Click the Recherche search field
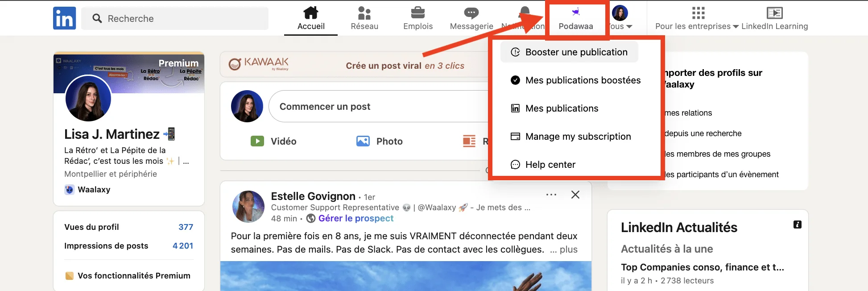This screenshot has height=291, width=868. [175, 18]
